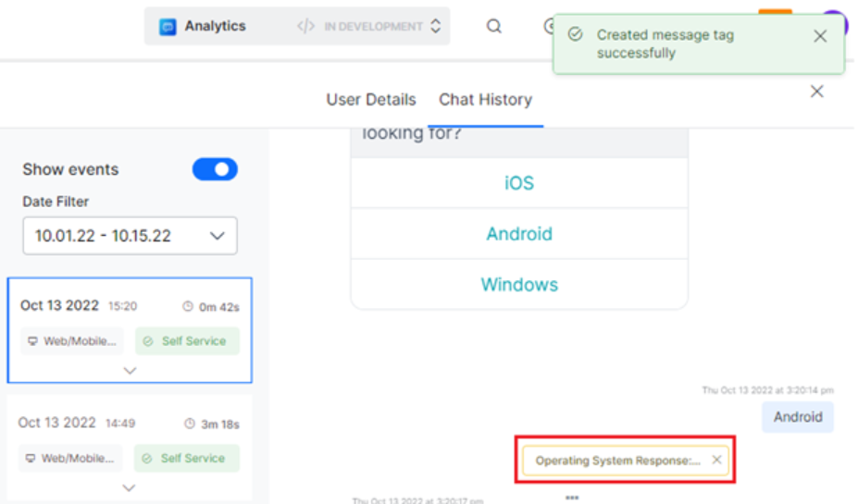
Task: Click the search magnifier icon
Action: [x=494, y=26]
